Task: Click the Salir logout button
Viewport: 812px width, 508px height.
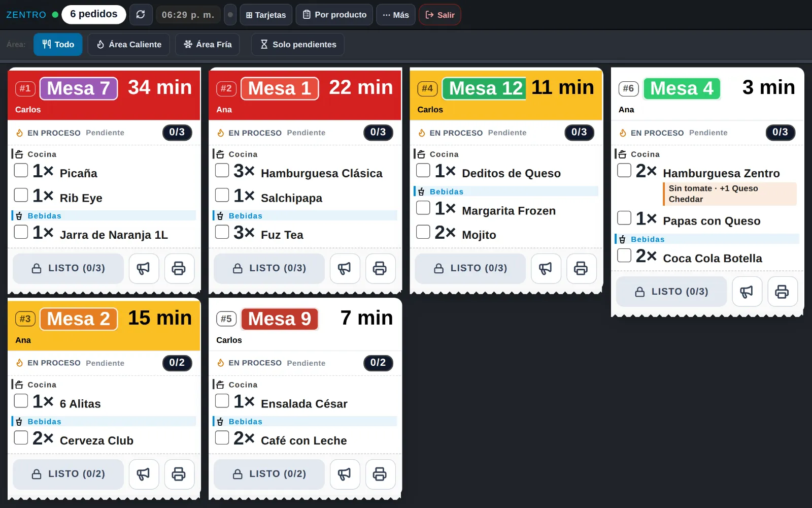Action: point(440,15)
